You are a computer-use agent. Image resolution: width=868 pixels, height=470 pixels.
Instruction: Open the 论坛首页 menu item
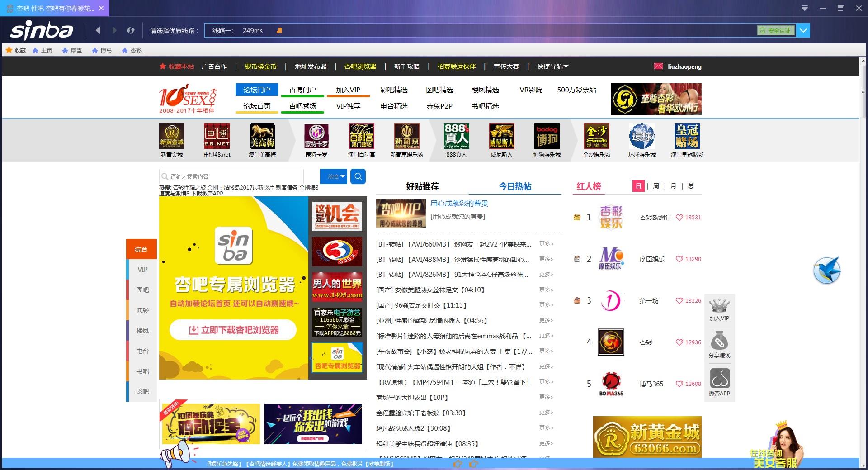point(257,106)
